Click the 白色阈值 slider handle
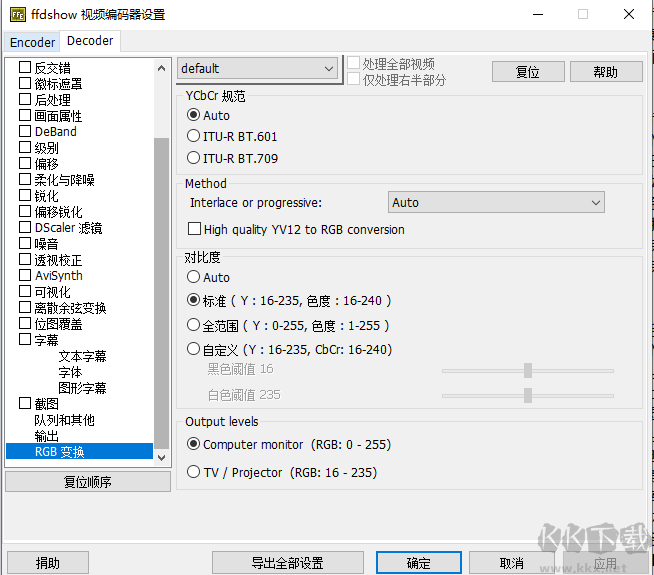654x575 pixels. (528, 395)
